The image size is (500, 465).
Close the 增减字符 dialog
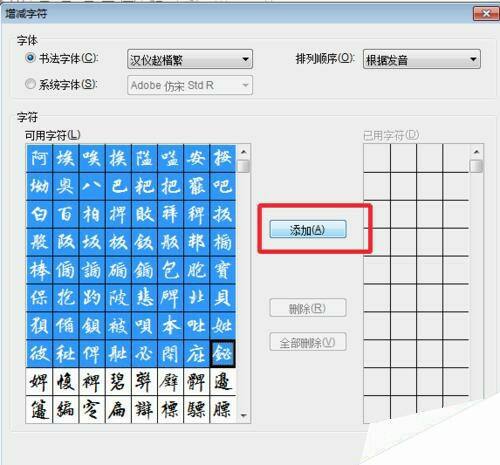[486, 14]
